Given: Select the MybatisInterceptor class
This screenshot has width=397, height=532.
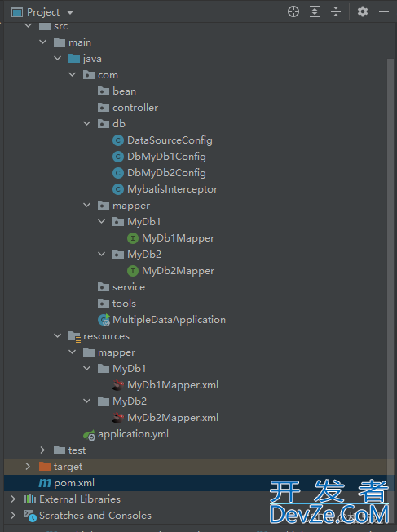Looking at the screenshot, I should [172, 189].
